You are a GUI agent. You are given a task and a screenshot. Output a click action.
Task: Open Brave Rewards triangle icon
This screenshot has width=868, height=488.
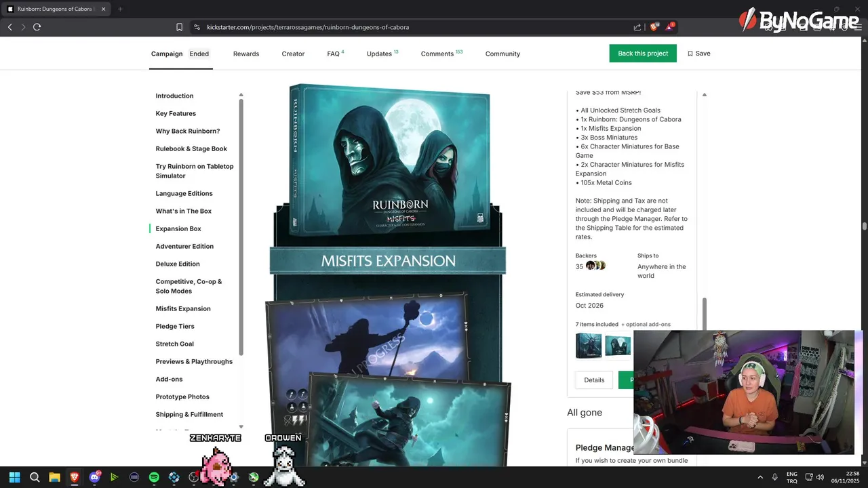670,27
